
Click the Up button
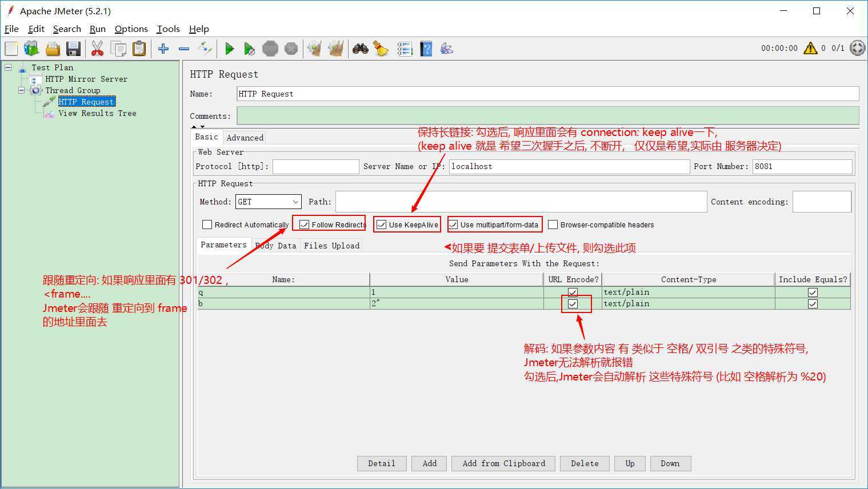click(630, 463)
